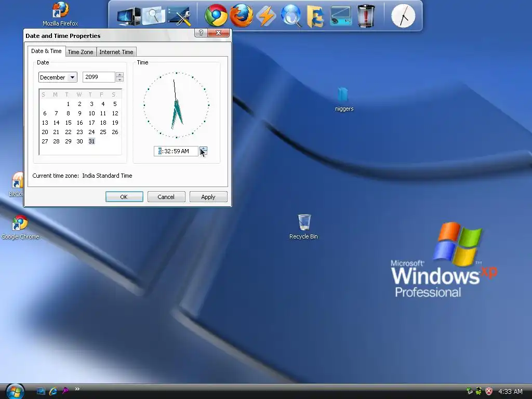Select day 5 in the calendar

(x=115, y=104)
